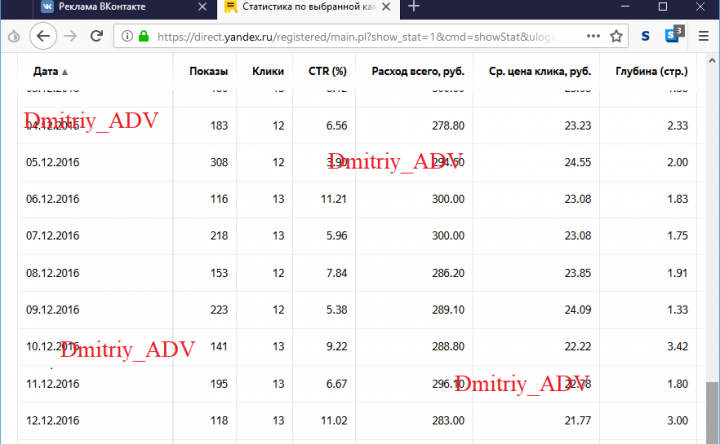Image resolution: width=720 pixels, height=444 pixels.
Task: Minimize the Firefox browser window
Action: [625, 6]
